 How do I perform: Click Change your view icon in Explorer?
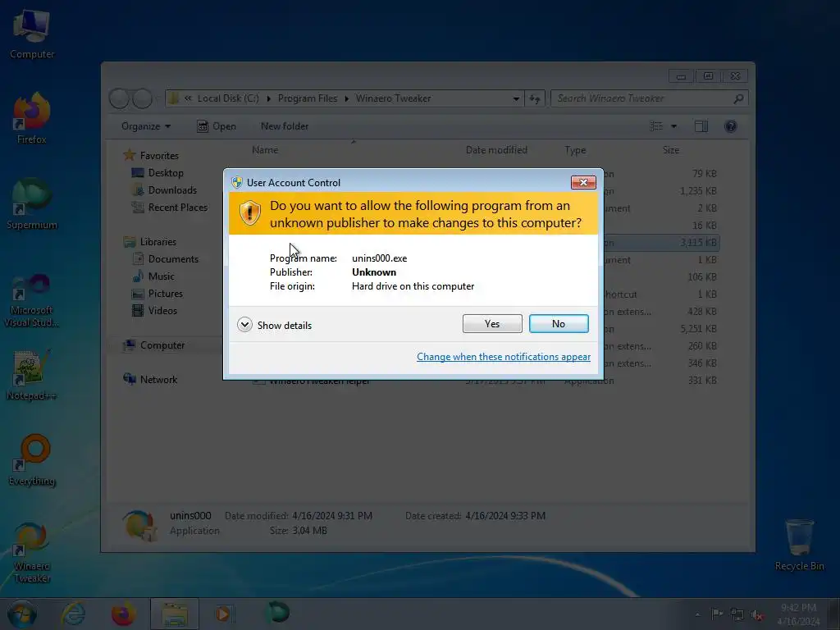[656, 126]
